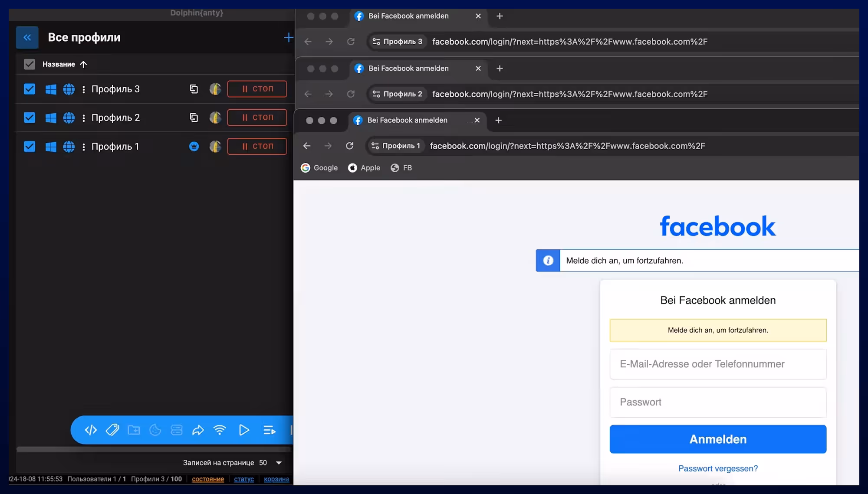Image resolution: width=868 pixels, height=494 pixels.
Task: Select all profiles with the header checkbox
Action: tap(30, 64)
